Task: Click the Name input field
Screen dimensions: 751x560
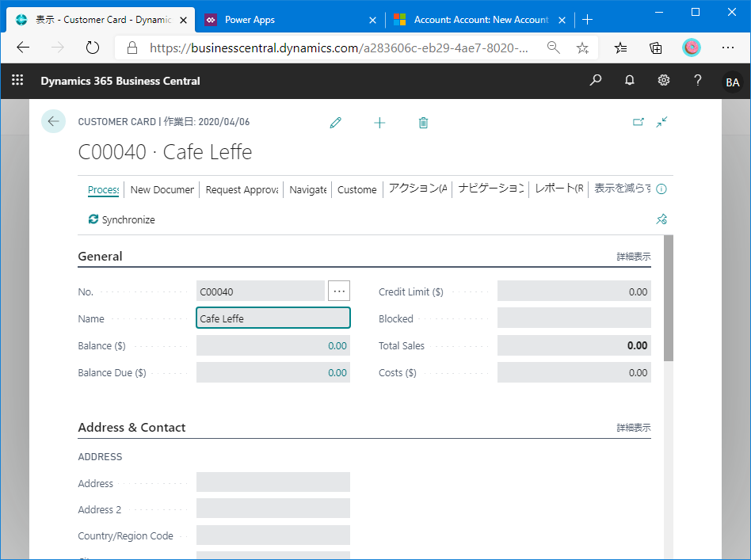Action: coord(273,318)
